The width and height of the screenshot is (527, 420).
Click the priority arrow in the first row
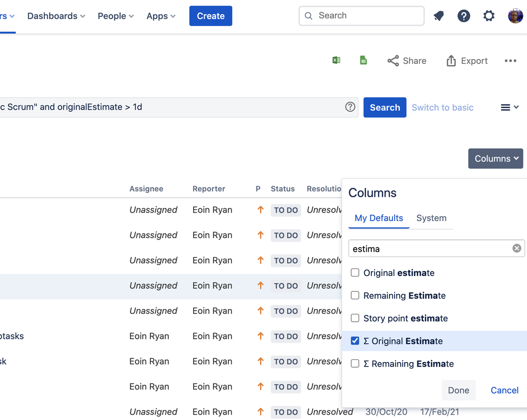coord(261,210)
